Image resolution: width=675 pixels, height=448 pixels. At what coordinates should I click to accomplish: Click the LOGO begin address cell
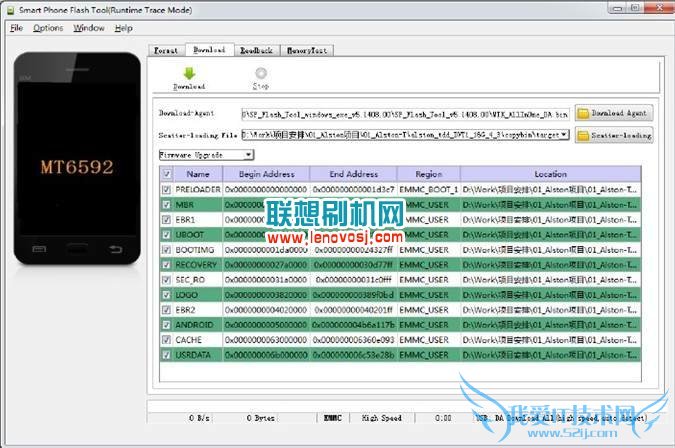[266, 295]
